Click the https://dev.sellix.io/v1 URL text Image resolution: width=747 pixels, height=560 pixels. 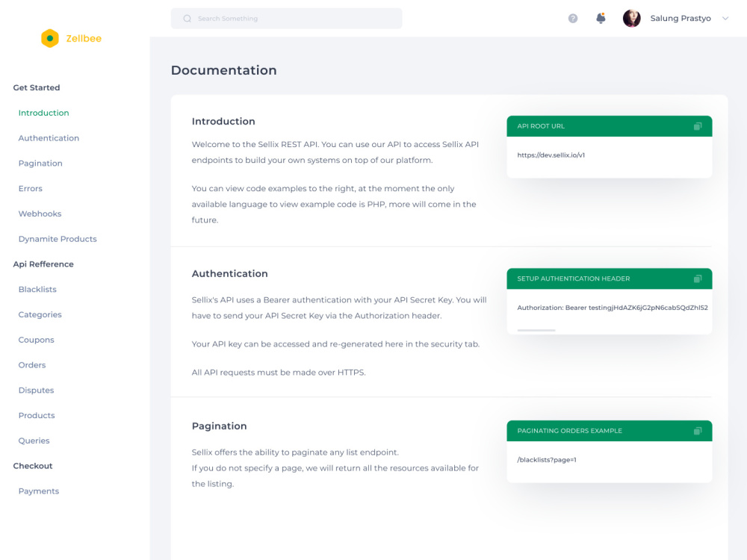[x=551, y=155]
